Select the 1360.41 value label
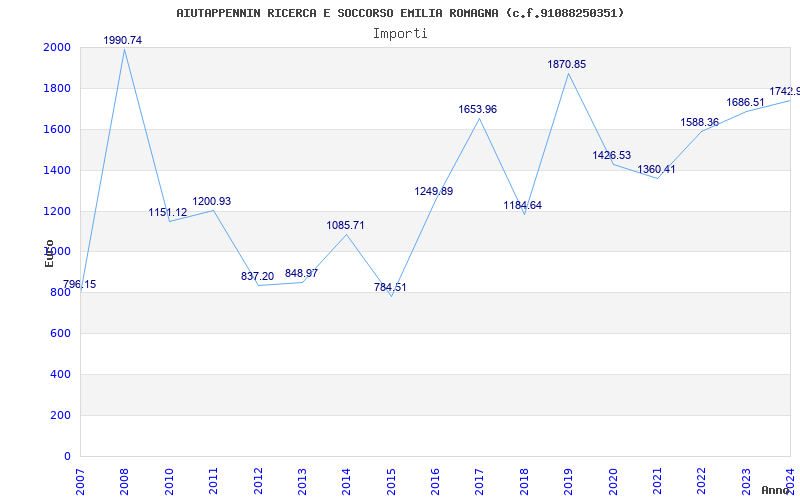 point(656,169)
